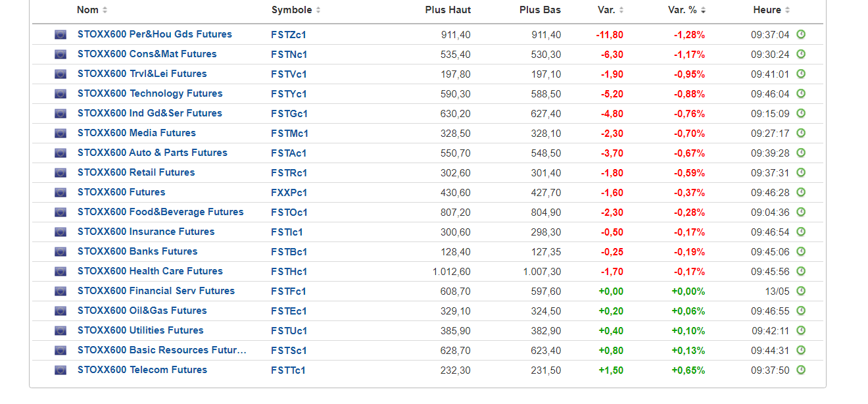Click the FXXPc1 symbol cell
The image size is (868, 404).
pyautogui.click(x=289, y=193)
